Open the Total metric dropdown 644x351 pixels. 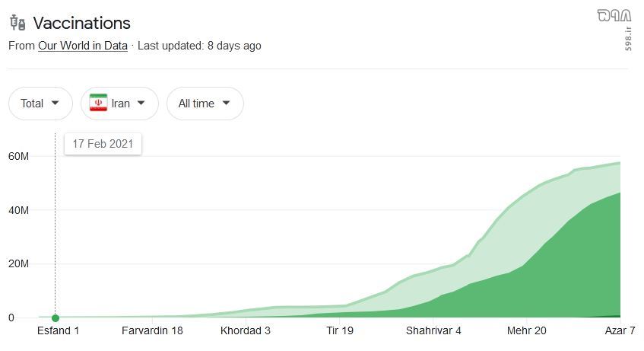(x=40, y=104)
